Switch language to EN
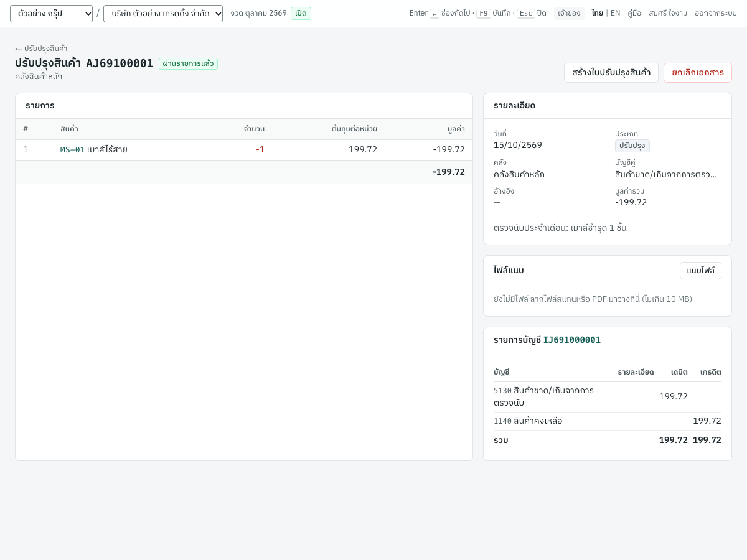Screen dimensions: 747x560 (615, 13)
